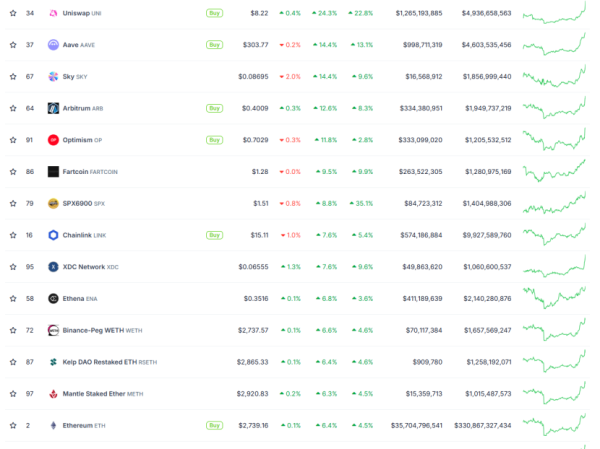This screenshot has width=600, height=449.
Task: Go to the Sky coin name link
Action: [x=75, y=77]
